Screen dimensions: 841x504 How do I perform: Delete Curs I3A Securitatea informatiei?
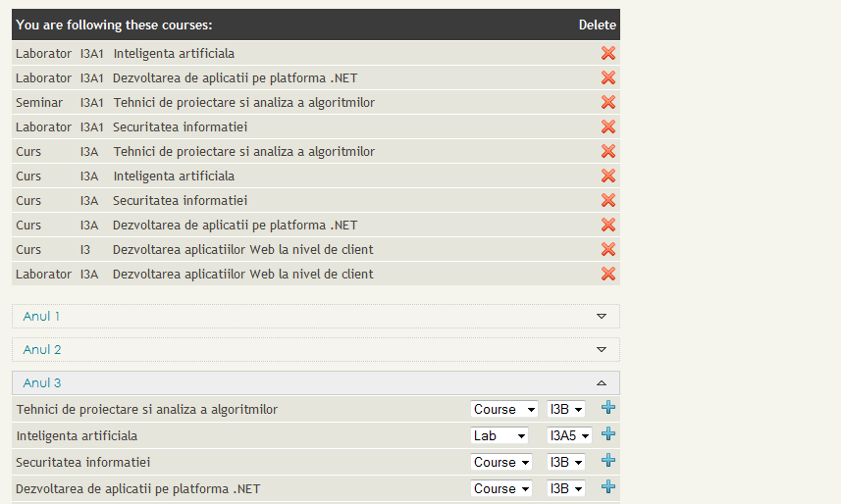tap(608, 200)
